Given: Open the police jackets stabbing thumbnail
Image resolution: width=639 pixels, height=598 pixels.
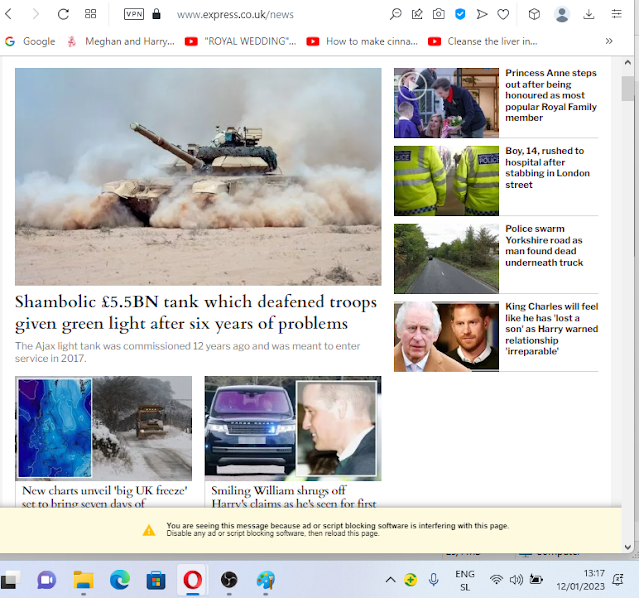Looking at the screenshot, I should pyautogui.click(x=446, y=181).
